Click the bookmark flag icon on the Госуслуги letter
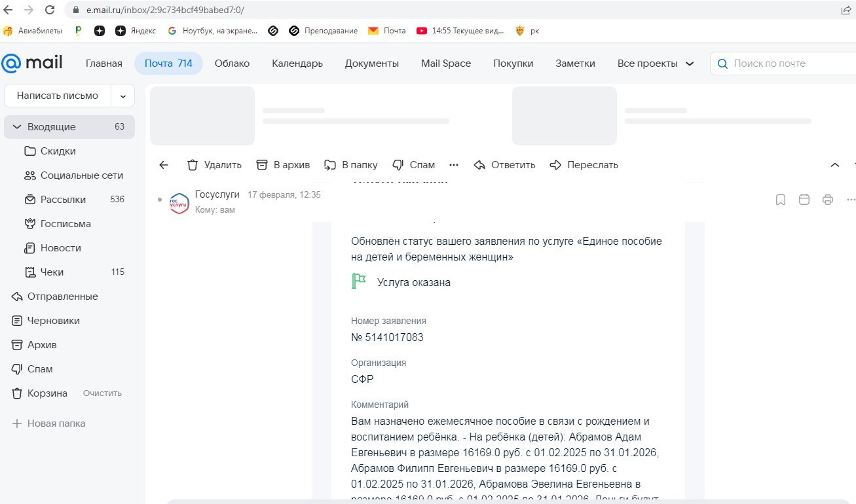856x504 pixels. click(780, 199)
